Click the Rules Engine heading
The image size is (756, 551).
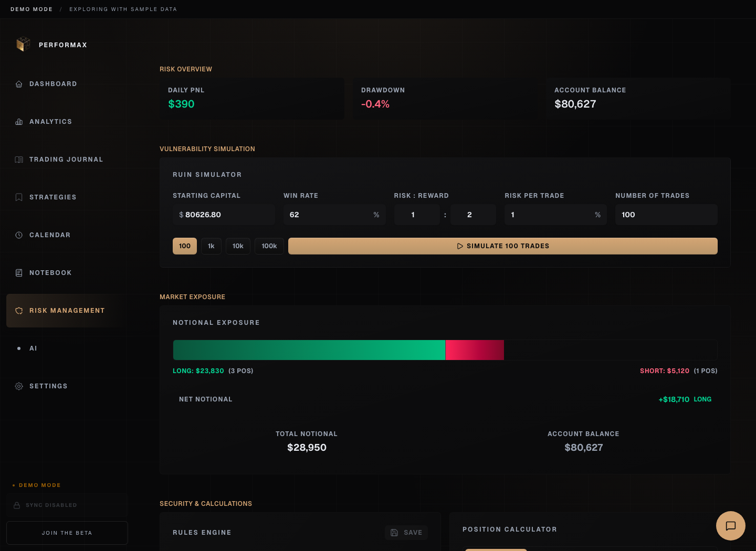point(202,533)
